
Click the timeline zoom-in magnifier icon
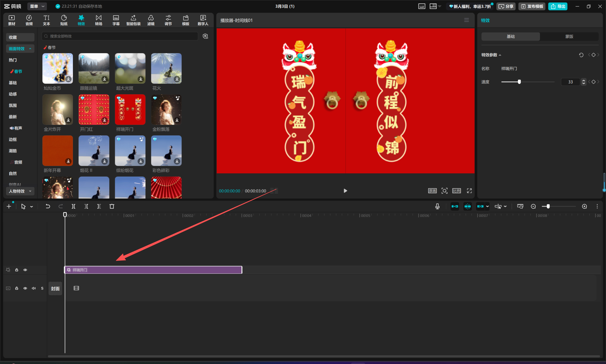584,206
